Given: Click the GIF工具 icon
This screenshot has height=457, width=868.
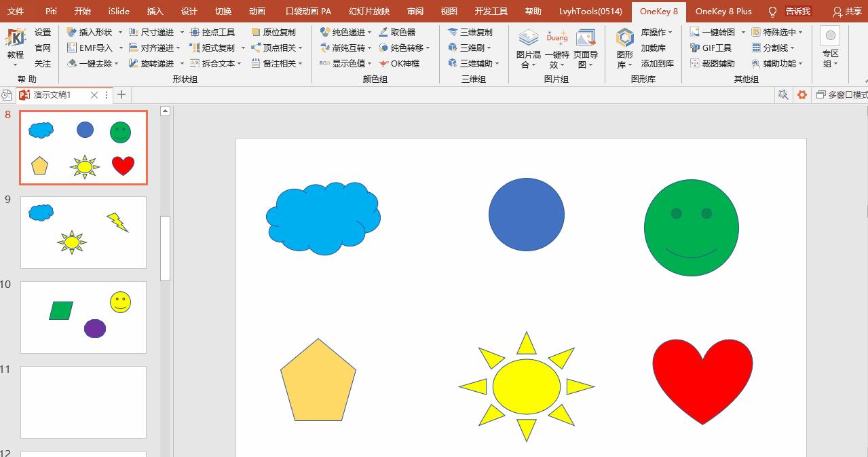Looking at the screenshot, I should [695, 48].
